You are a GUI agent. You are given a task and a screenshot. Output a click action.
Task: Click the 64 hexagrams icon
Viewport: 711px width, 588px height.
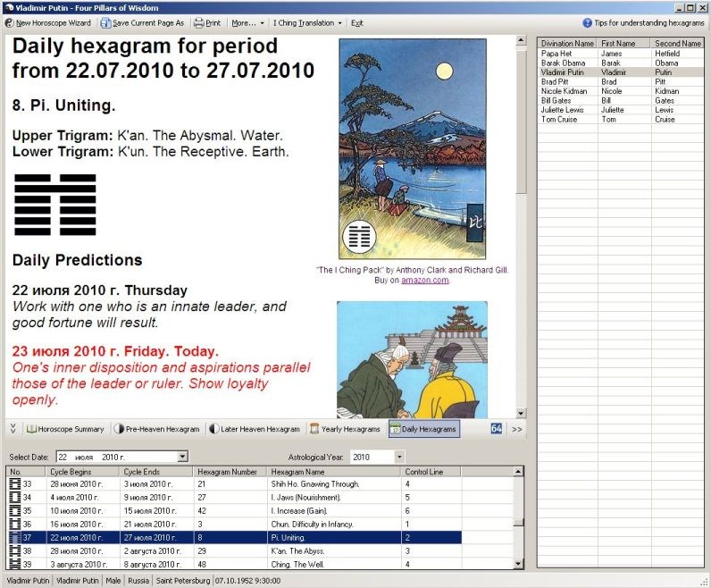click(497, 428)
